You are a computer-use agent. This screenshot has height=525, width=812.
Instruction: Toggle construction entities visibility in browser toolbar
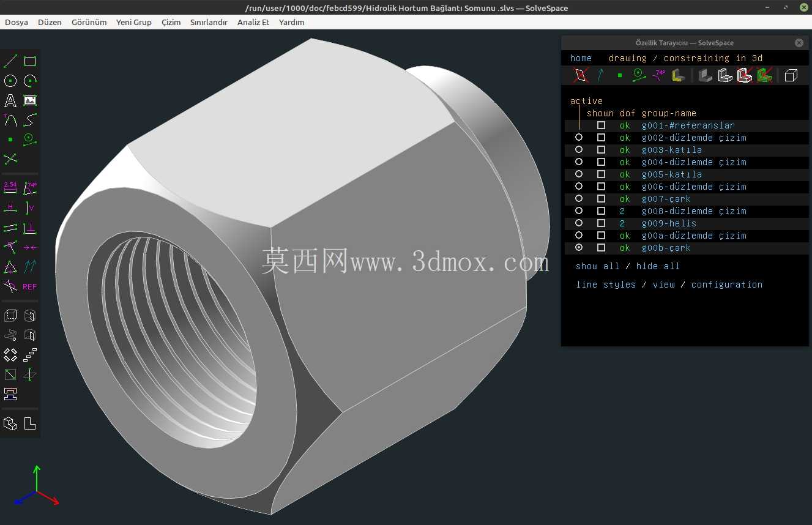coord(639,75)
